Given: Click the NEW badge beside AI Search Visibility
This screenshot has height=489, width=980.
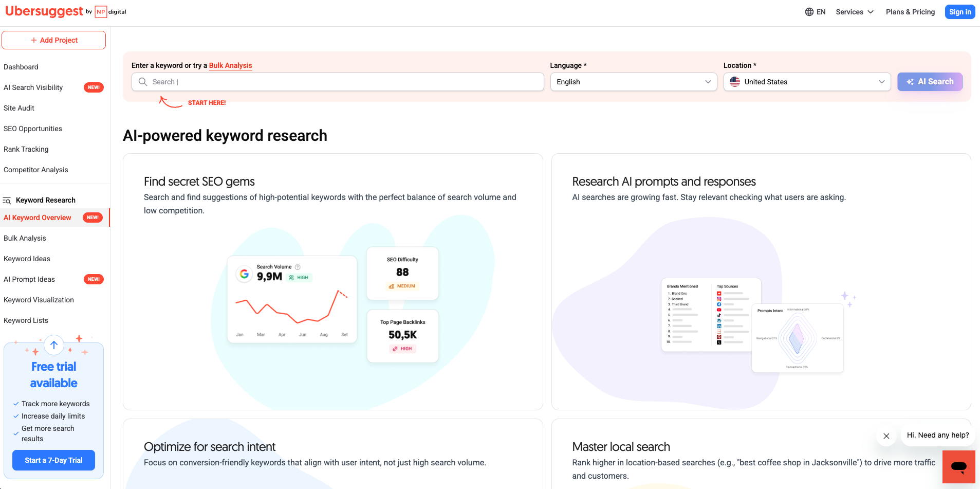Looking at the screenshot, I should click(x=94, y=87).
